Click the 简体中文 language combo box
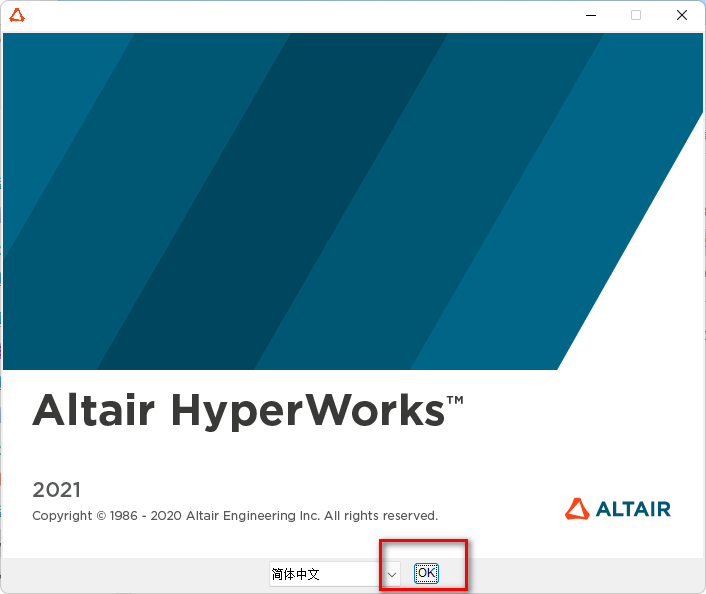Viewport: 706px width, 594px height. 325,574
